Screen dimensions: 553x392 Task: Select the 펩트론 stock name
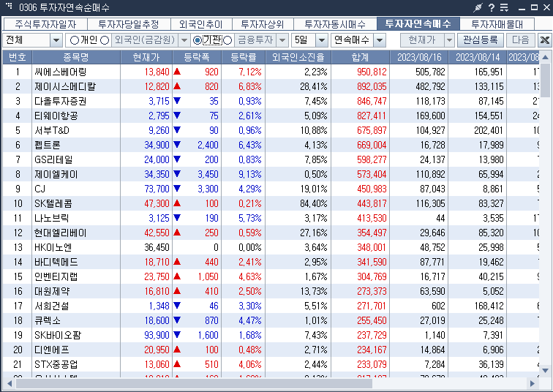pos(48,146)
